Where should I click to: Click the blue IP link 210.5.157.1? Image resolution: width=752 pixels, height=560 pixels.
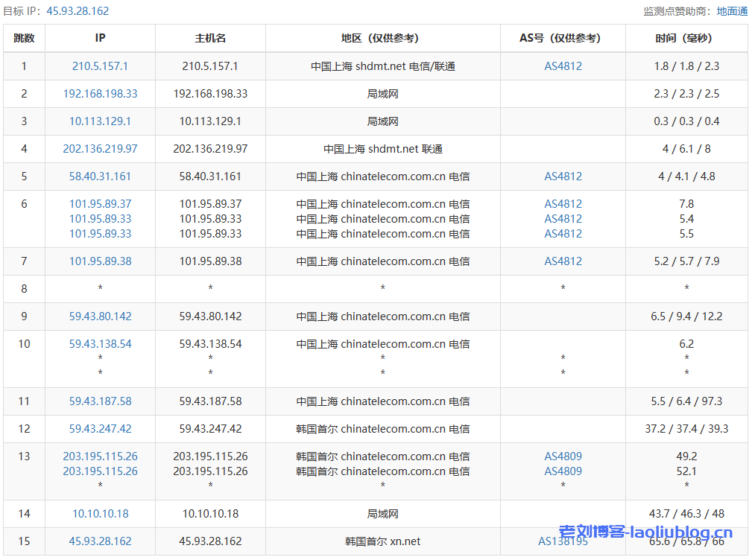pos(100,66)
